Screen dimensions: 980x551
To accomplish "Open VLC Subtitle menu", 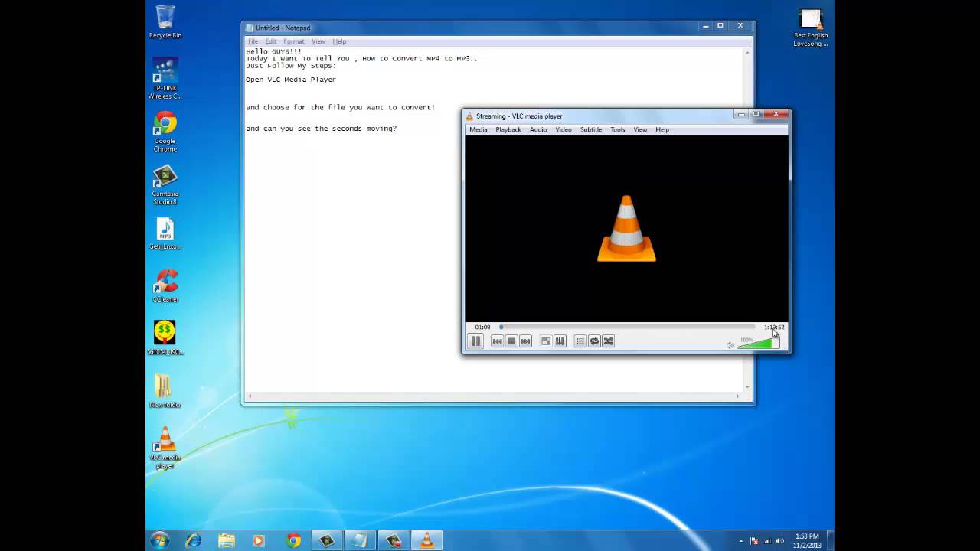I will click(591, 129).
